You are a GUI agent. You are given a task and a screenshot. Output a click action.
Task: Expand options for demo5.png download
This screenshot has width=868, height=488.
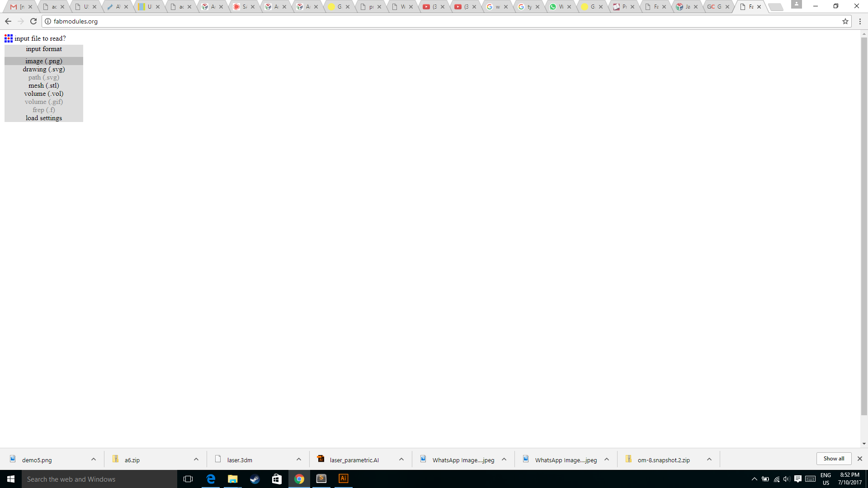pos(94,460)
